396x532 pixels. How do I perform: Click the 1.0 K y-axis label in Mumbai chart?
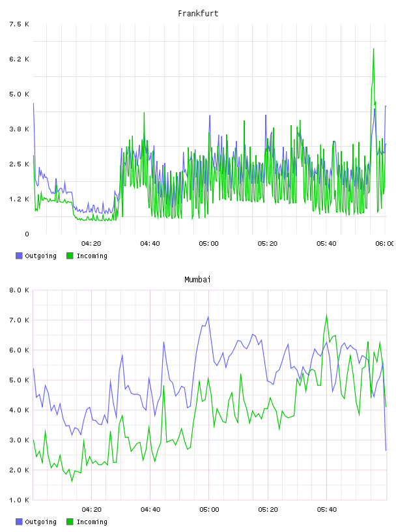click(x=19, y=500)
